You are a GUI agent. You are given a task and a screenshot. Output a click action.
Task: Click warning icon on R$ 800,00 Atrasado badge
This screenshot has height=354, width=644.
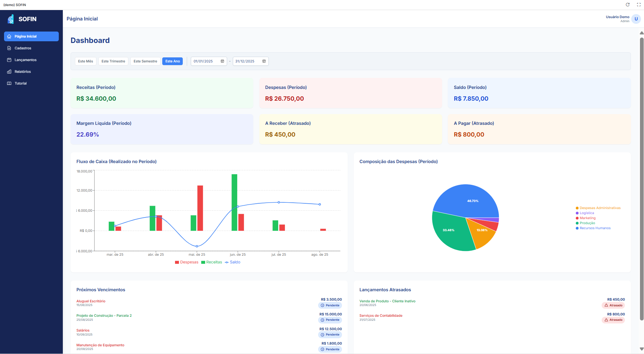(606, 320)
